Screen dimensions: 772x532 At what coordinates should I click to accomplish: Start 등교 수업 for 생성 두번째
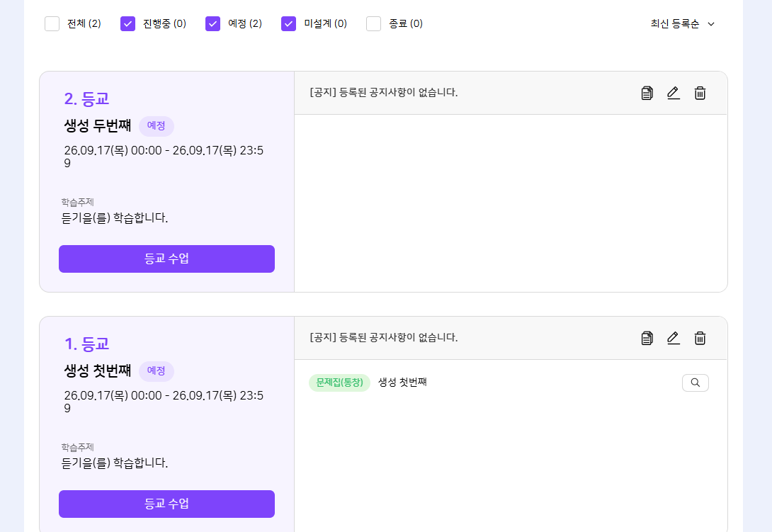tap(167, 259)
